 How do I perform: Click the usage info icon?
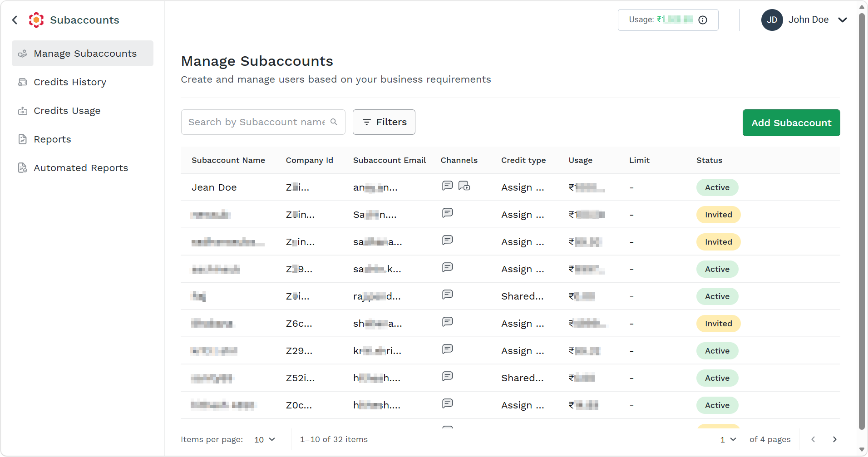click(703, 20)
